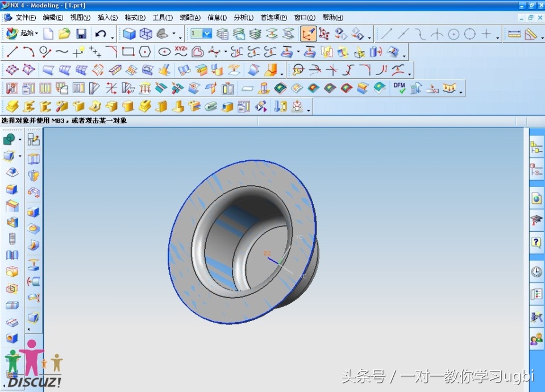Image resolution: width=545 pixels, height=392 pixels.
Task: Open the Measure Distance tool
Action: pyautogui.click(x=514, y=33)
